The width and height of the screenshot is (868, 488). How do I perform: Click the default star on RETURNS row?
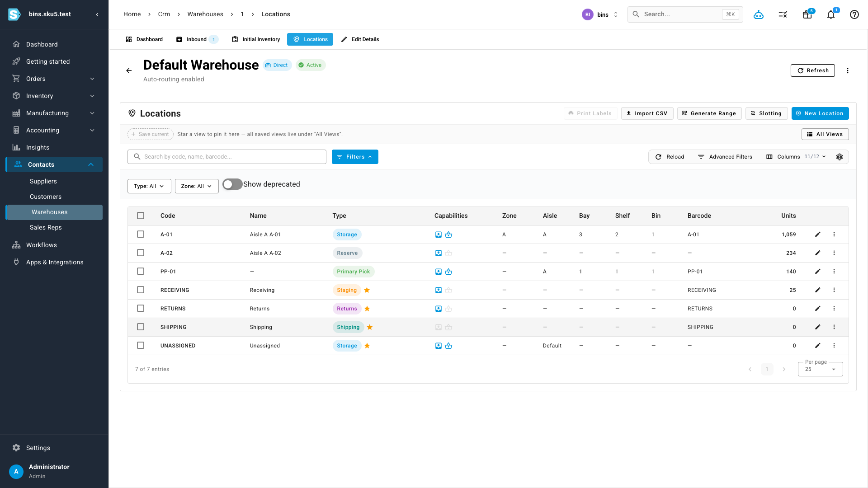pyautogui.click(x=367, y=309)
